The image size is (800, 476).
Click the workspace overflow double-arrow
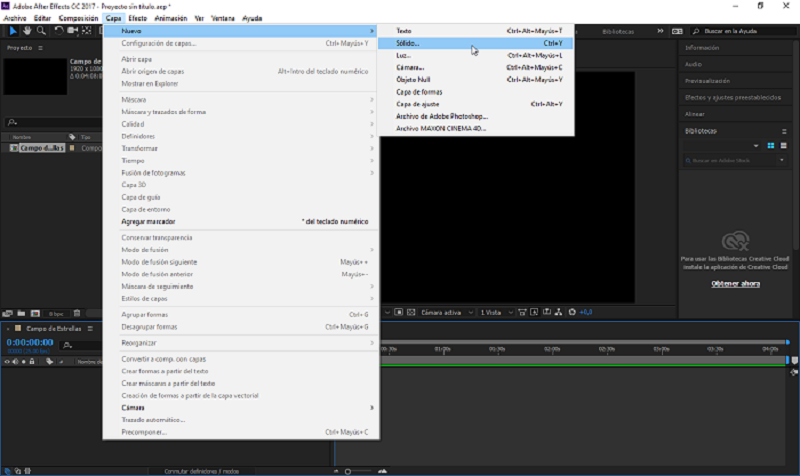(660, 31)
